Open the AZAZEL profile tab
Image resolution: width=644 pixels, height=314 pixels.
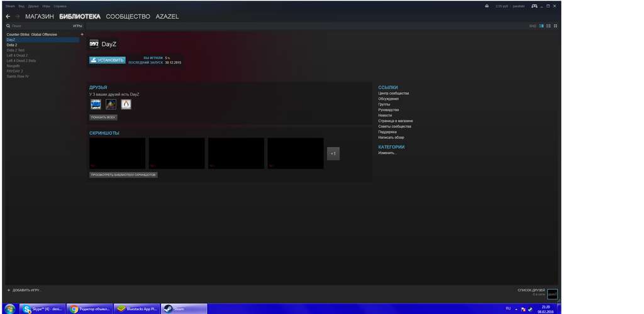click(167, 16)
